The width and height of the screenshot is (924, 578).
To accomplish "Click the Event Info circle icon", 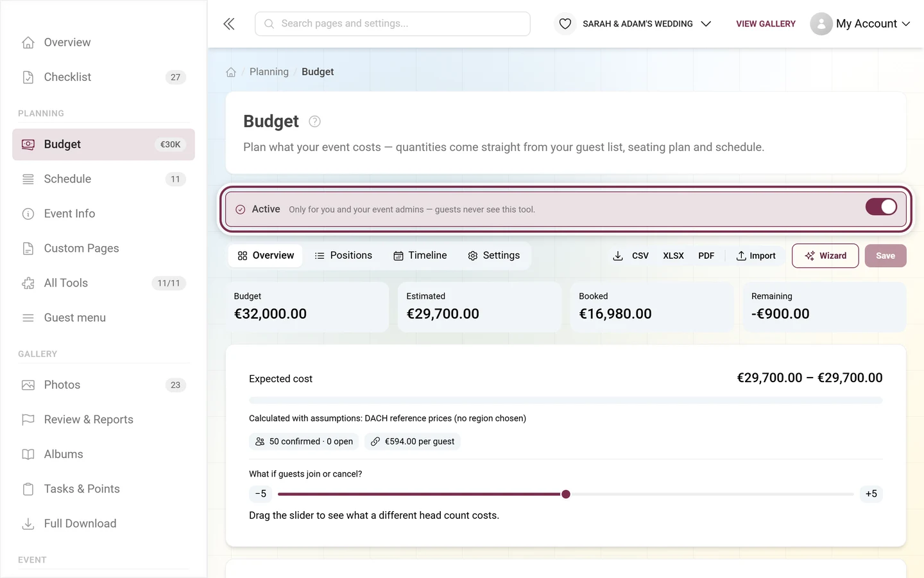I will click(x=28, y=214).
